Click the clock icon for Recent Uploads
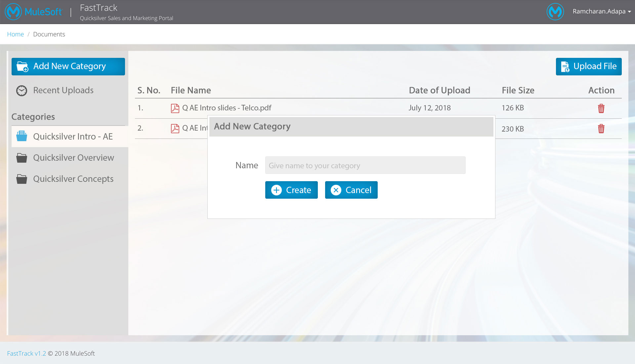 tap(22, 91)
